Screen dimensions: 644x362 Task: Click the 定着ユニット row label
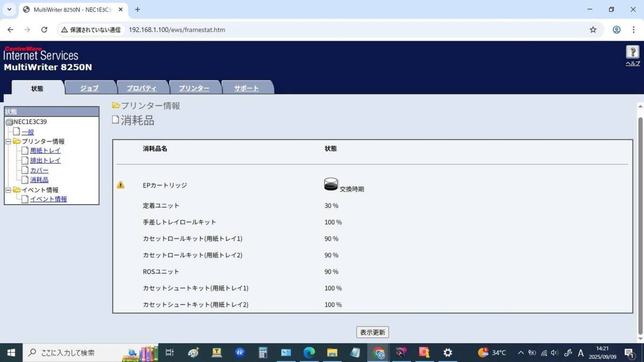click(x=161, y=205)
